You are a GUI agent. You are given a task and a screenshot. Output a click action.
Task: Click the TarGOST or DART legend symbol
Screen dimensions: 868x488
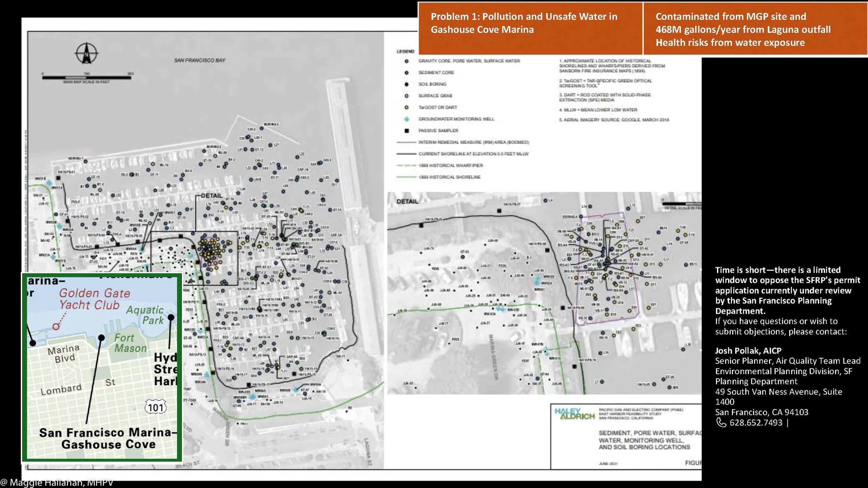(x=407, y=108)
